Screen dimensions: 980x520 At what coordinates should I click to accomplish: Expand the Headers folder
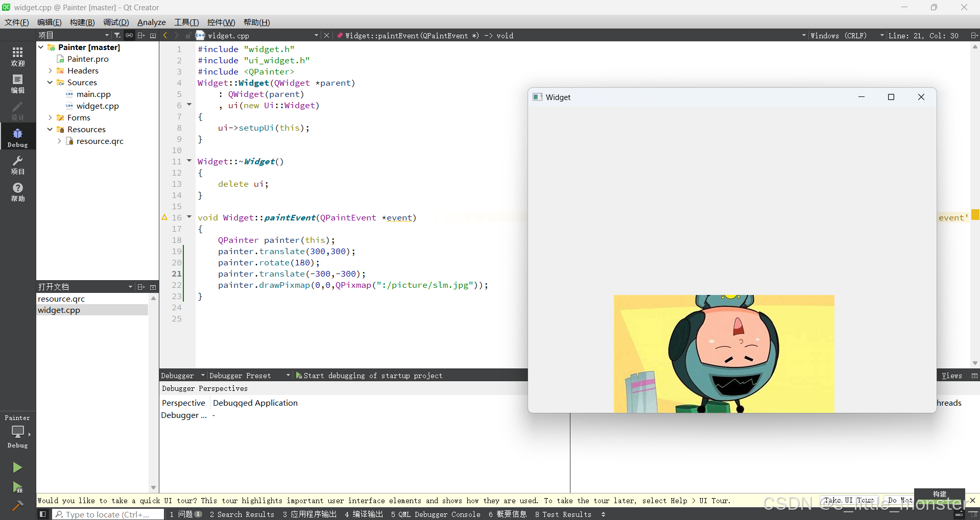(x=50, y=70)
